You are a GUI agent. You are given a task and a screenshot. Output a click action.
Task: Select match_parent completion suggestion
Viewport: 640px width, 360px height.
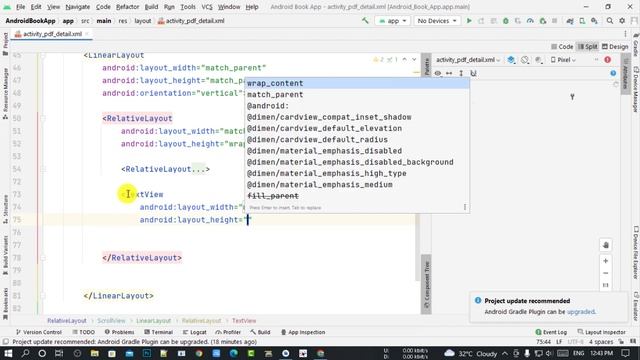tap(357, 95)
